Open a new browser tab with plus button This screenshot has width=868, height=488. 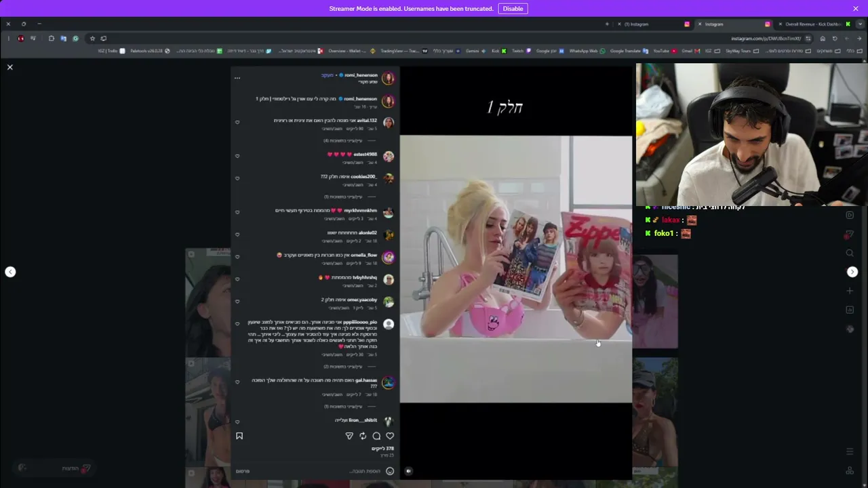(x=607, y=24)
